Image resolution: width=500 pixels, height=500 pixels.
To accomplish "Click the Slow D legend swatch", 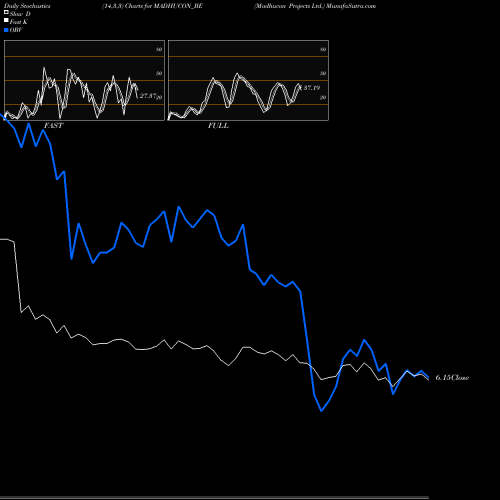I will tap(6, 12).
